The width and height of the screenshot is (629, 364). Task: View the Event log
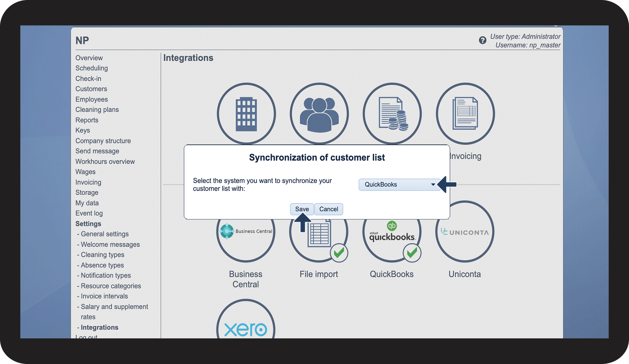click(x=89, y=213)
